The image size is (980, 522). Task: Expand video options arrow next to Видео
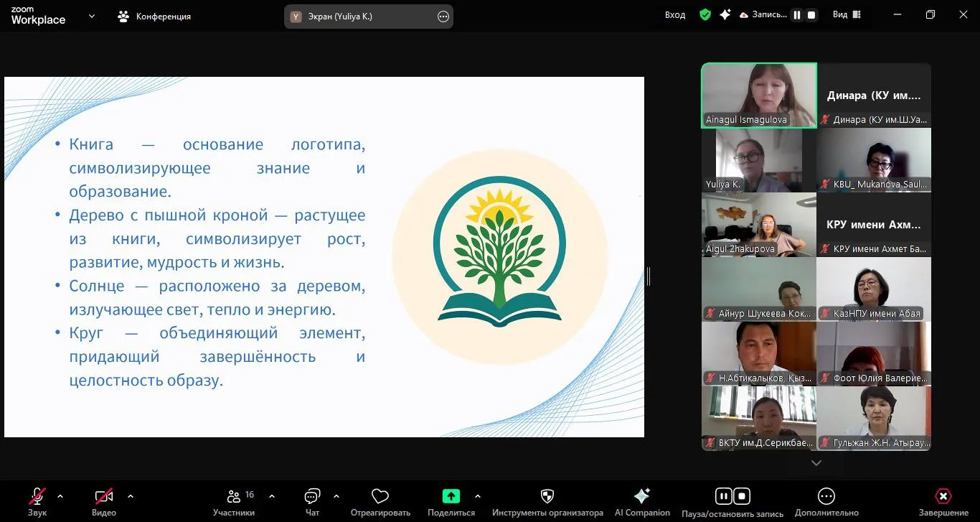click(x=130, y=495)
